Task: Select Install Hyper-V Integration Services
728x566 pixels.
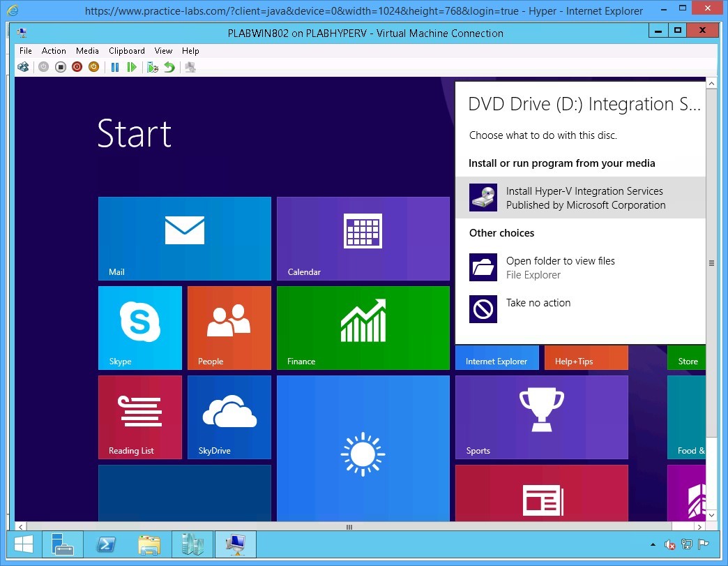Action: [581, 198]
